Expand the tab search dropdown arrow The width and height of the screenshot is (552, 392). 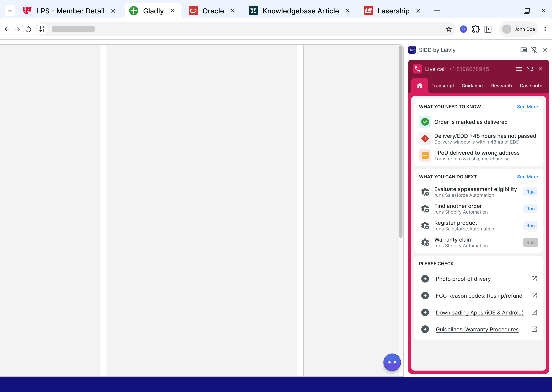[x=10, y=11]
